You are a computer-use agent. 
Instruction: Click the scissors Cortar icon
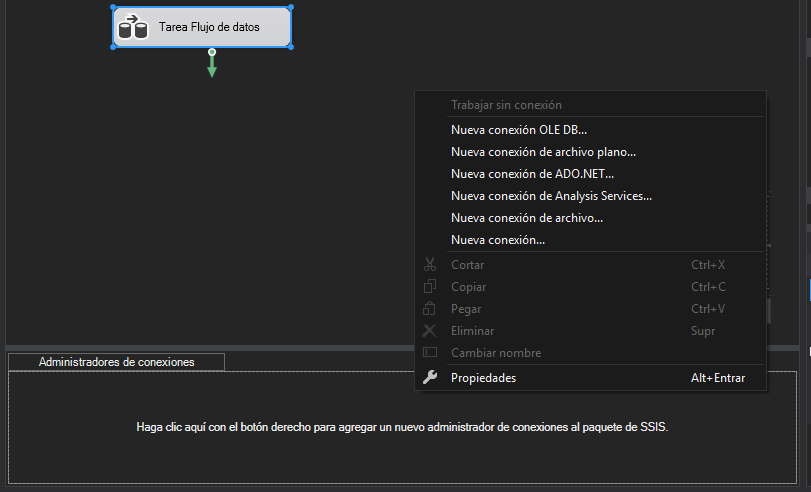430,264
